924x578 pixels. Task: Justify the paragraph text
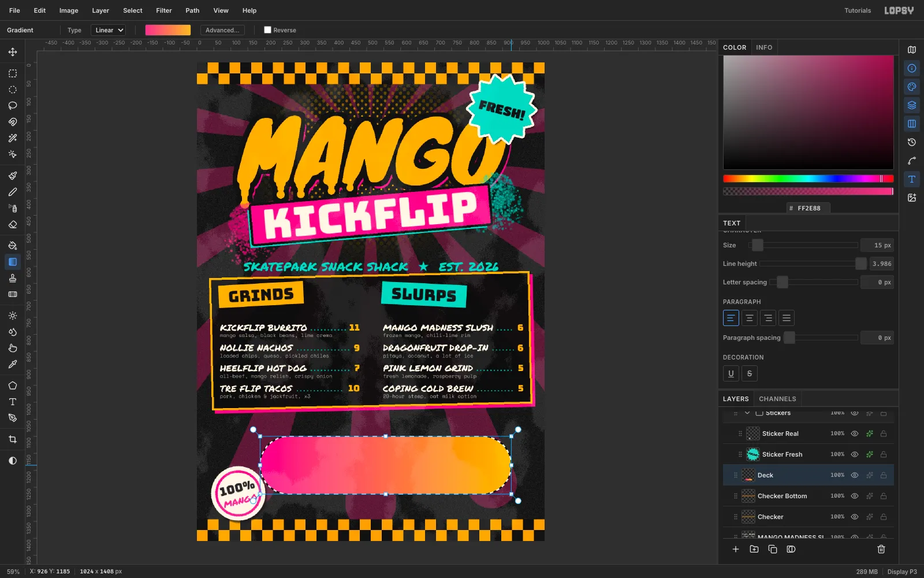[787, 318]
